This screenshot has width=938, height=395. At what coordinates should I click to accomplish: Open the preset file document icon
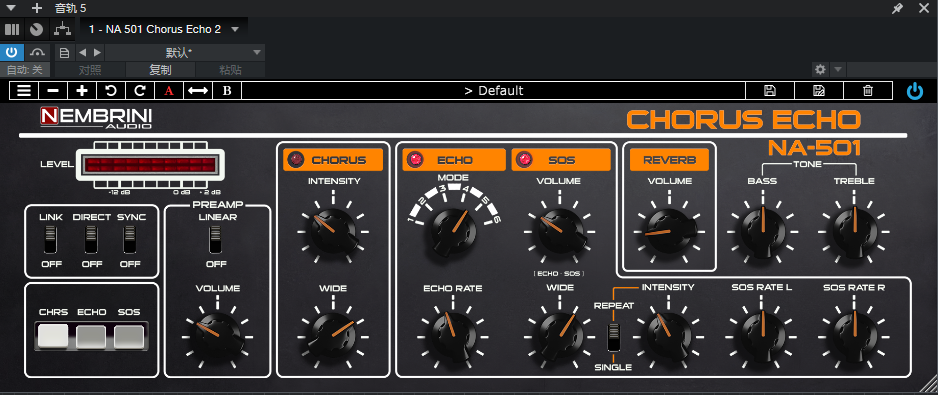(x=65, y=53)
